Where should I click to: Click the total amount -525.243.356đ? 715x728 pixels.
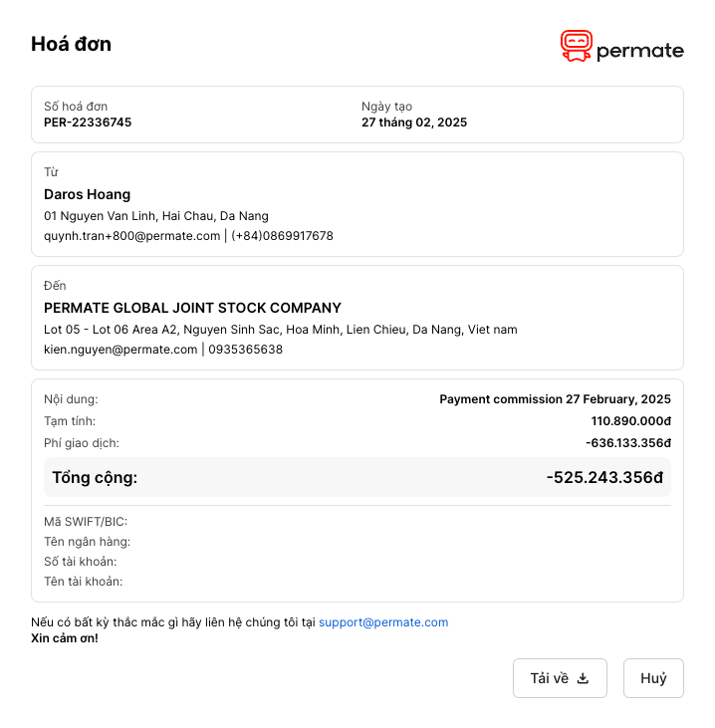(605, 477)
